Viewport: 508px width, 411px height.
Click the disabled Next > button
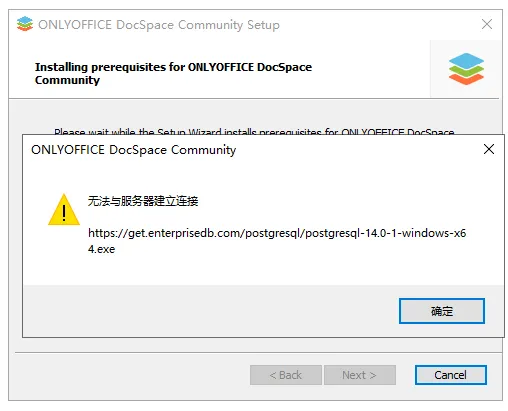(360, 375)
